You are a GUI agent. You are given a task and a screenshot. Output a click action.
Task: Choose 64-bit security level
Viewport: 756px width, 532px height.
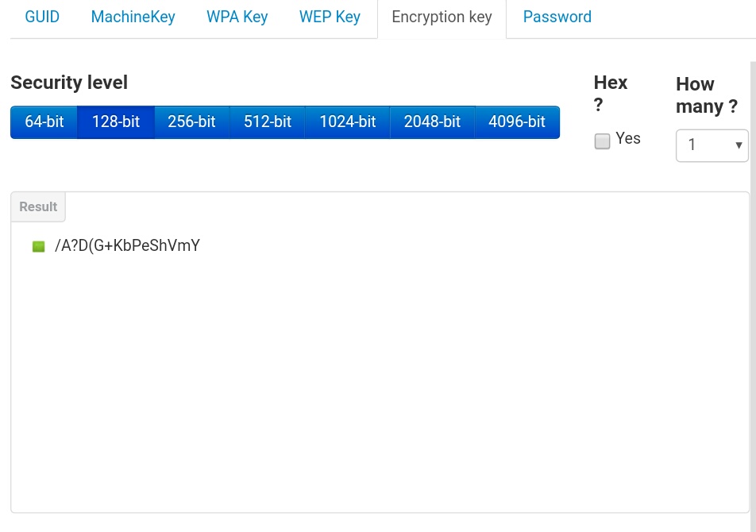click(44, 122)
